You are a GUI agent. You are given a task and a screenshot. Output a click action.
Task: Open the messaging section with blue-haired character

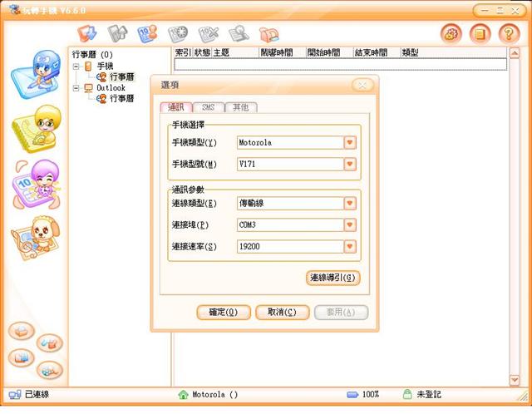pos(37,71)
